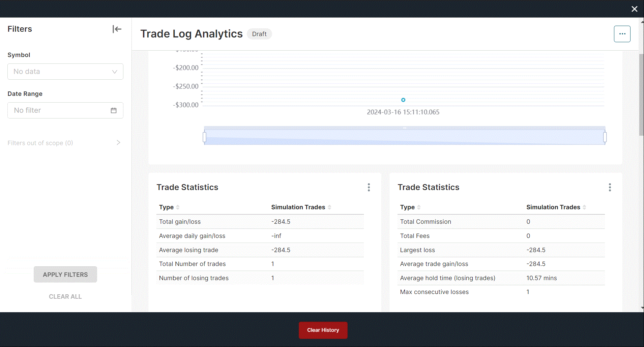Image resolution: width=644 pixels, height=347 pixels.
Task: Sort left table by Simulation Trades
Action: point(329,207)
